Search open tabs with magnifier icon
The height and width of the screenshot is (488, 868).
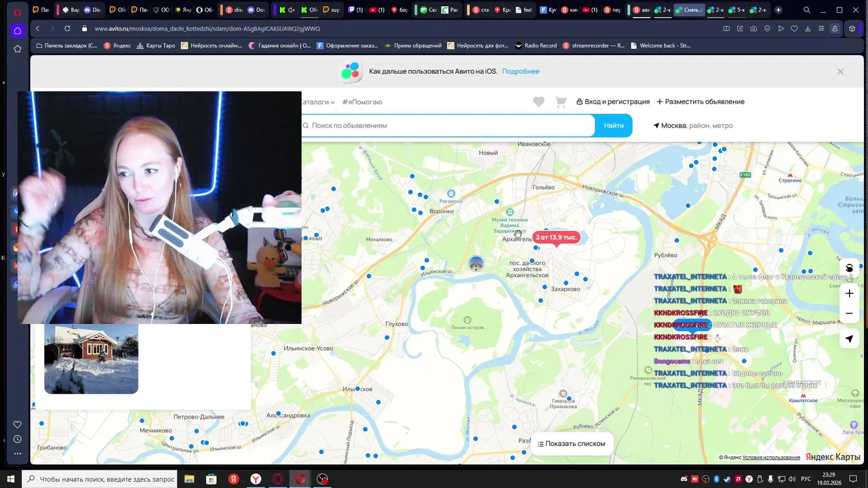pos(806,10)
